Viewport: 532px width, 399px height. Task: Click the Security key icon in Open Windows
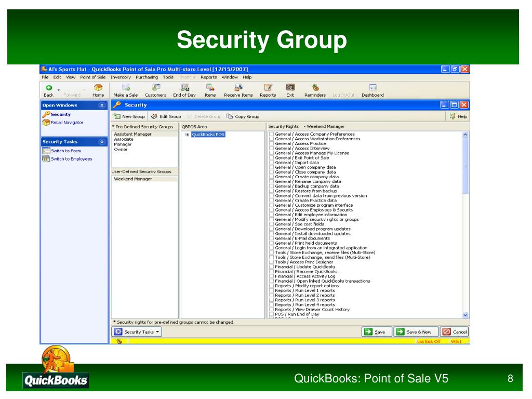(46, 114)
